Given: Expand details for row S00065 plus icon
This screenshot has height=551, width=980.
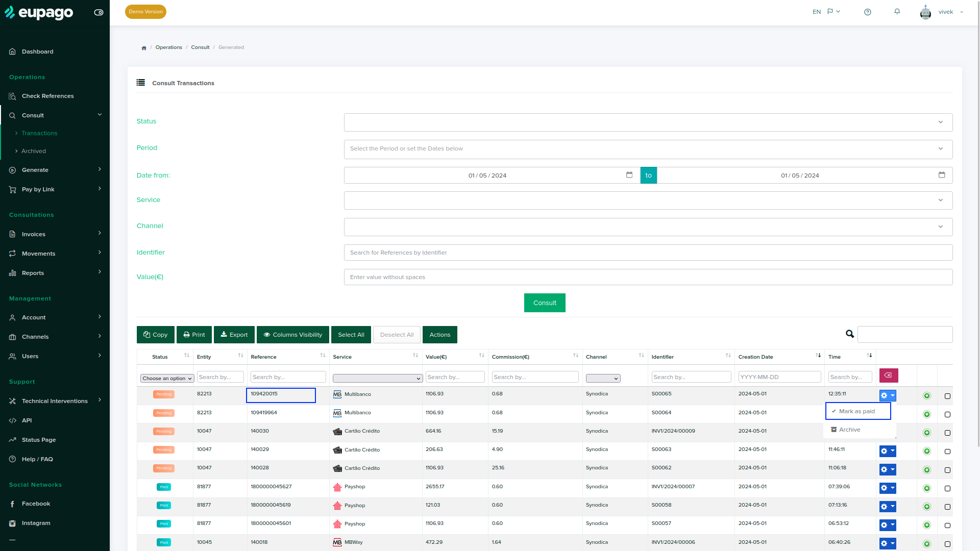Looking at the screenshot, I should [927, 396].
